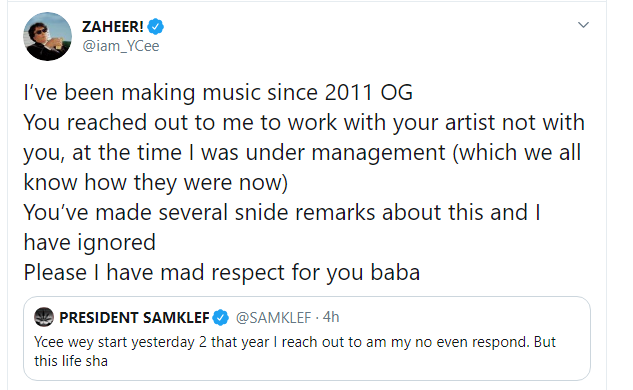
Task: Open the @iam_YCee handle link
Action: (x=121, y=46)
